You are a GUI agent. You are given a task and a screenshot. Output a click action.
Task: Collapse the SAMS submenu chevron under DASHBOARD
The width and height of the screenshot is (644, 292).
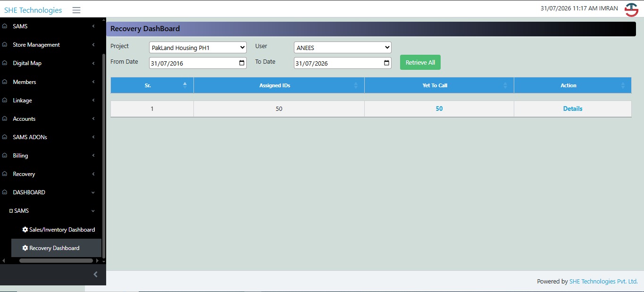pyautogui.click(x=93, y=211)
